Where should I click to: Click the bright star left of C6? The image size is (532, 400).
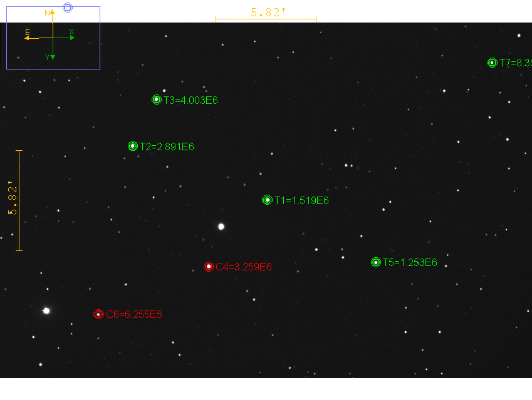pos(46,310)
